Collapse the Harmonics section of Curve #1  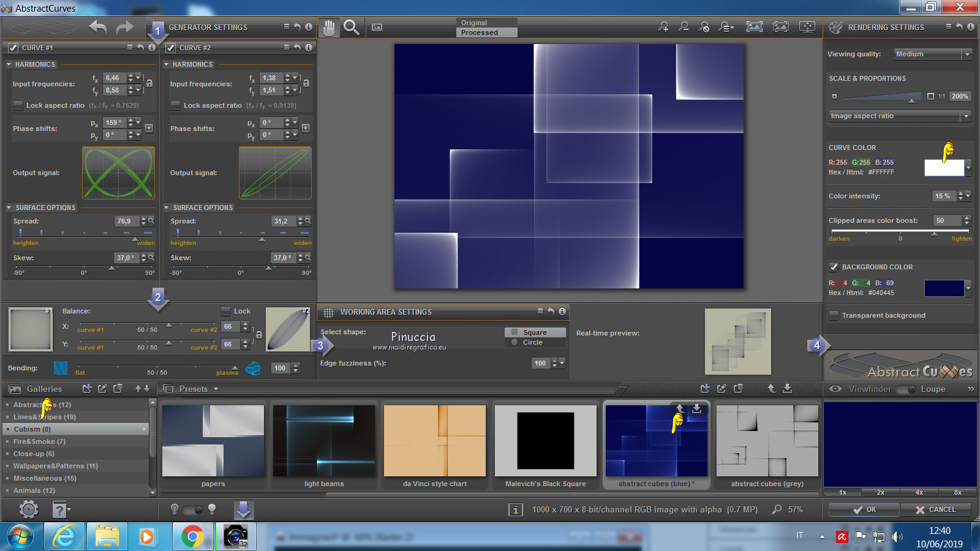click(x=9, y=64)
